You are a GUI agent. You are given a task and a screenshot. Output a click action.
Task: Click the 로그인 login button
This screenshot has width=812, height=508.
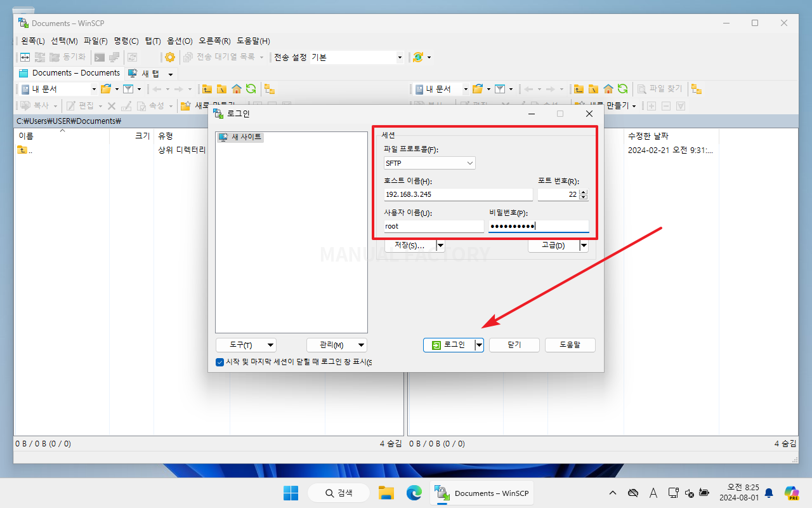click(449, 345)
